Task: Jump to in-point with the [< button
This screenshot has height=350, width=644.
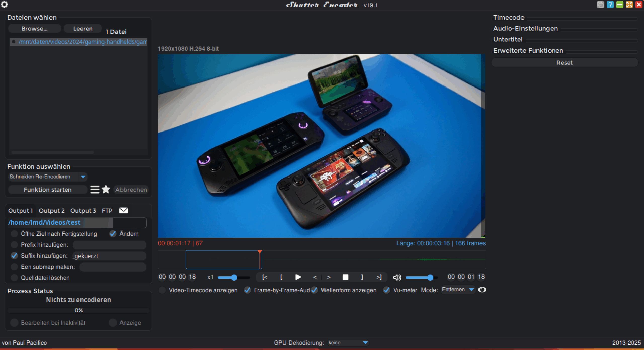Action: [265, 277]
